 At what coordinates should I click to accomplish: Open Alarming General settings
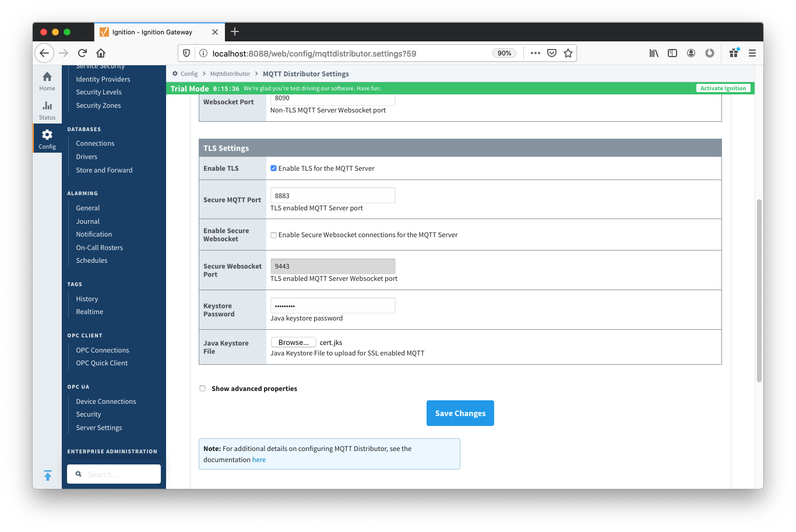click(88, 208)
